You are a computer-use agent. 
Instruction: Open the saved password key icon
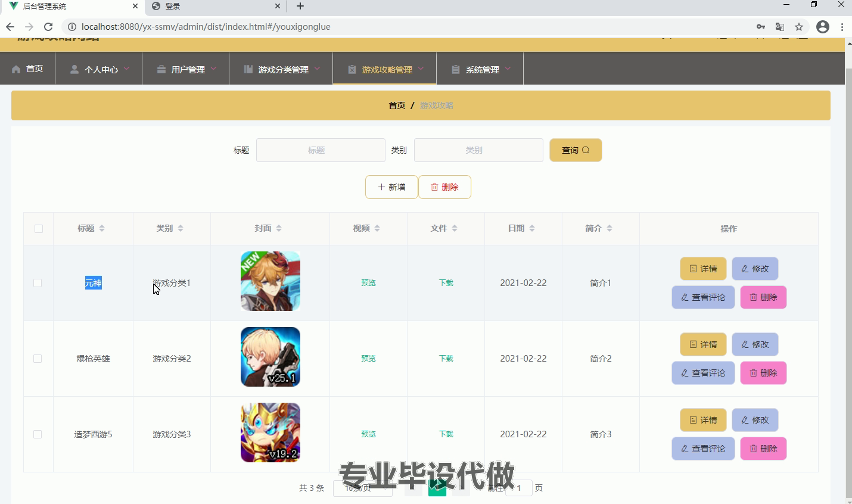(761, 27)
